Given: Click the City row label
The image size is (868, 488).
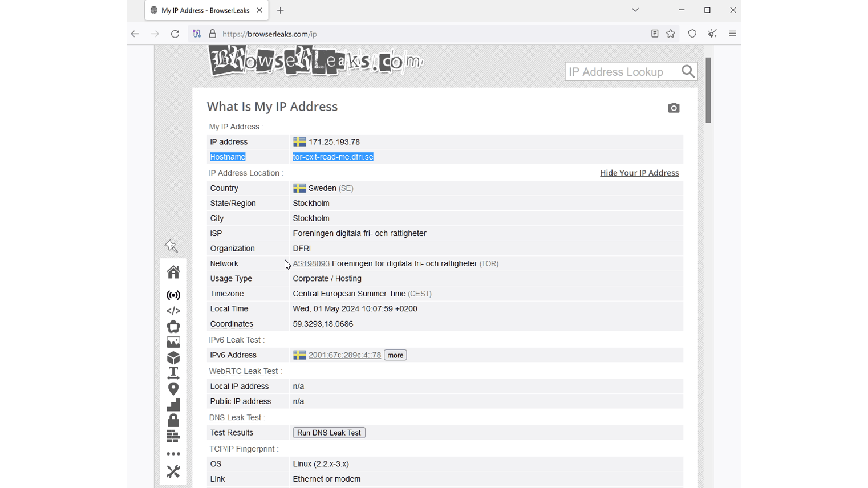Looking at the screenshot, I should pyautogui.click(x=217, y=218).
